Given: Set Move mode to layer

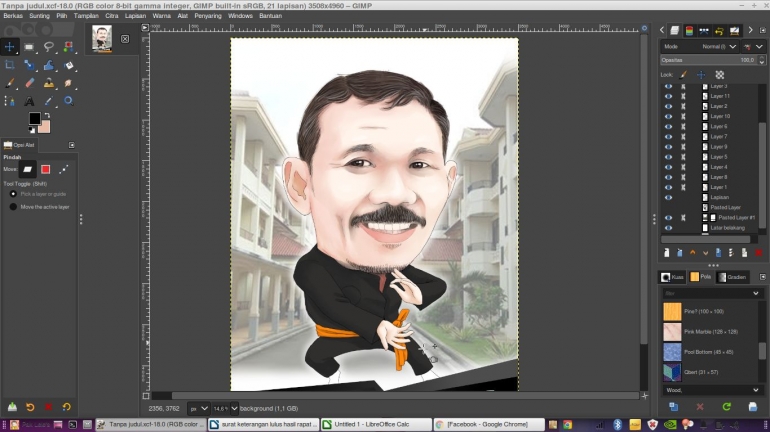Looking at the screenshot, I should coord(28,169).
